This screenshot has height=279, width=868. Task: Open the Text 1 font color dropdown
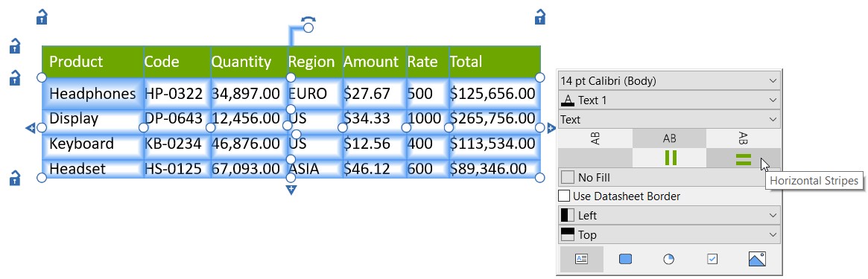coord(669,100)
